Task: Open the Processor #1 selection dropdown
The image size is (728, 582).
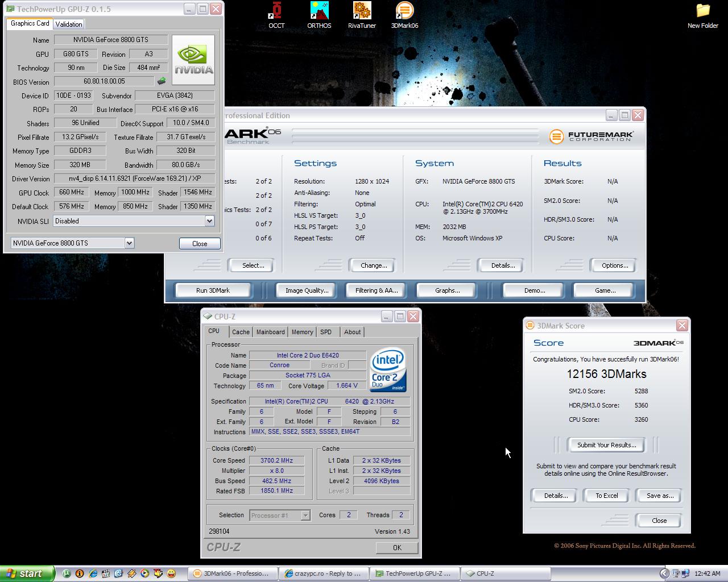Action: pos(305,515)
